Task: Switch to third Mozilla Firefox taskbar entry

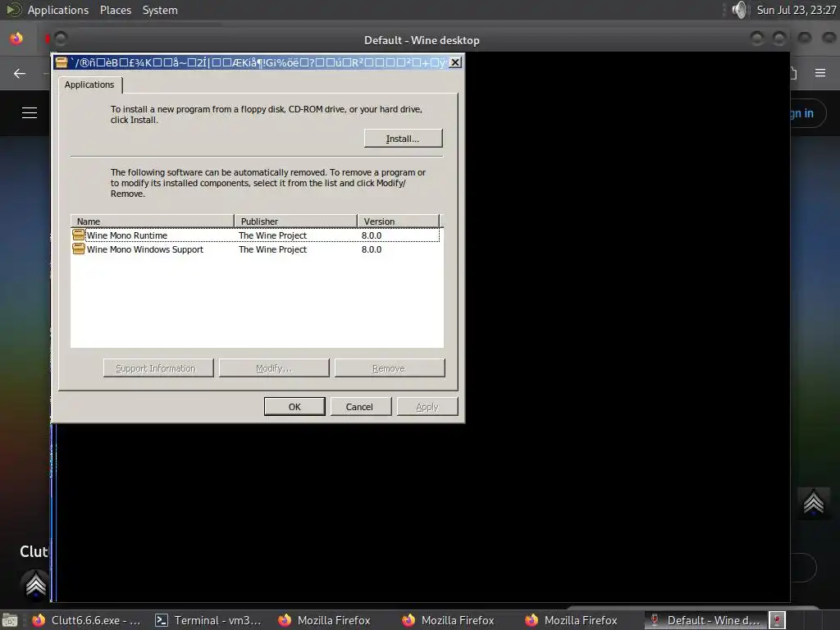Action: 571,620
